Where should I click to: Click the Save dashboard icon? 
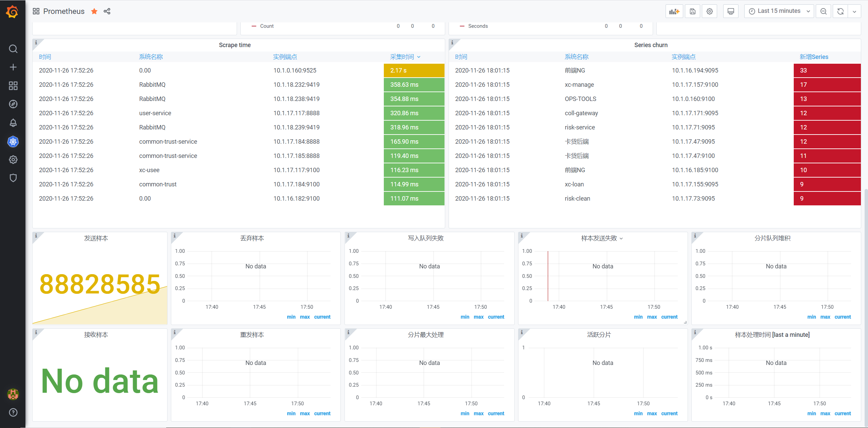(x=692, y=11)
